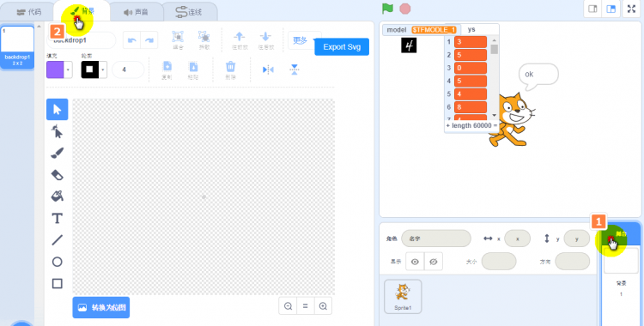Click the Copy icon
644x326 pixels.
point(167,70)
